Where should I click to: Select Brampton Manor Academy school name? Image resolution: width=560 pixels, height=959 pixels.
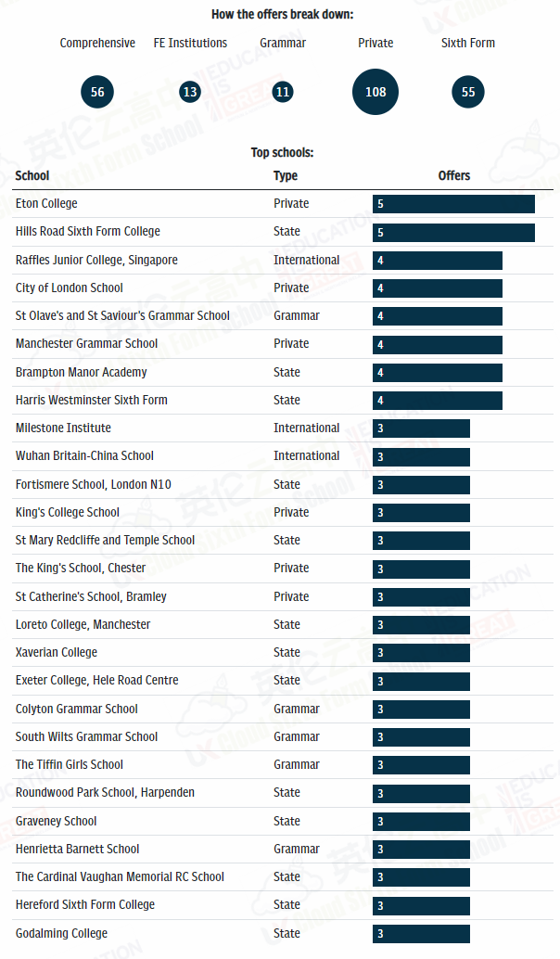[81, 372]
